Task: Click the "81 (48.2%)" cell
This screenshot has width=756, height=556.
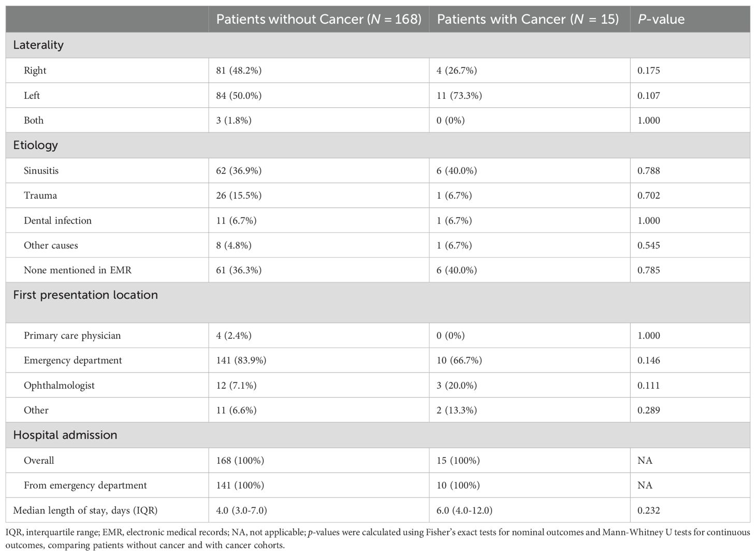Action: [x=239, y=70]
